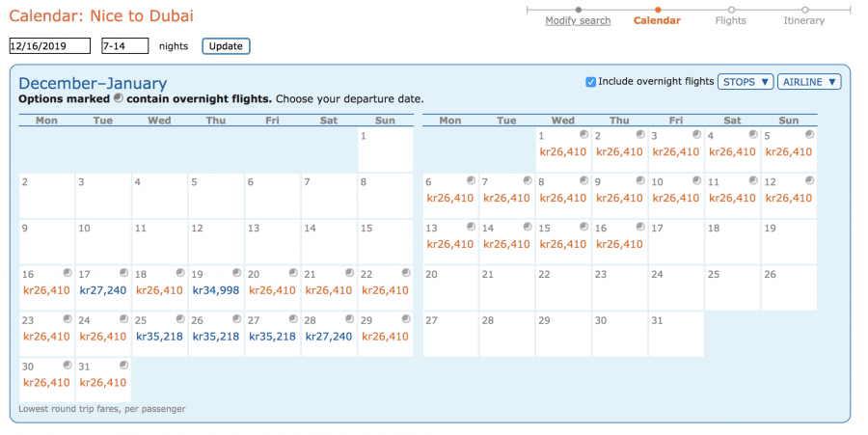The height and width of the screenshot is (435, 868).
Task: Click overnight moon icon on December 31
Action: (x=124, y=366)
